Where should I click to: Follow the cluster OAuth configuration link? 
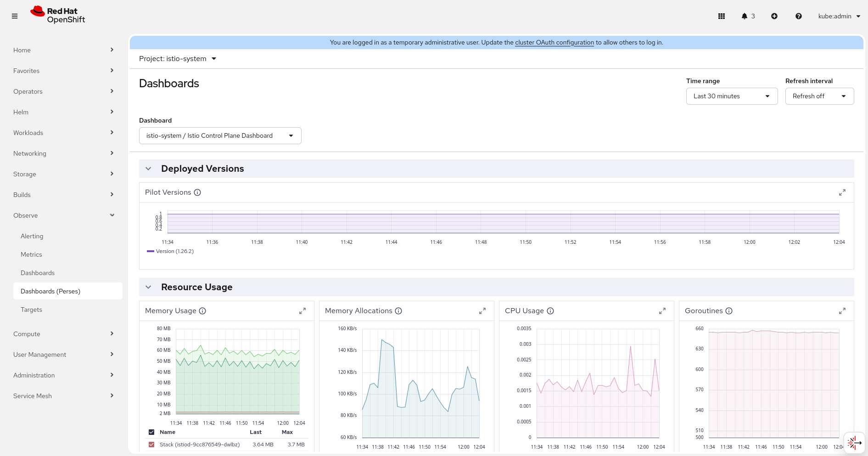[x=554, y=42]
